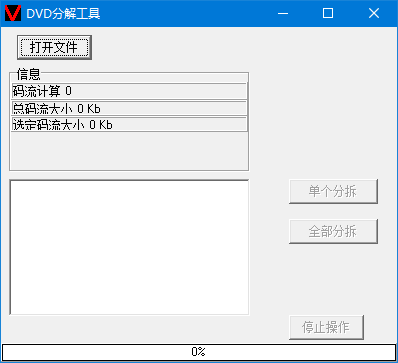Click the 0% progress bar
Image resolution: width=398 pixels, height=363 pixels.
coord(199,352)
